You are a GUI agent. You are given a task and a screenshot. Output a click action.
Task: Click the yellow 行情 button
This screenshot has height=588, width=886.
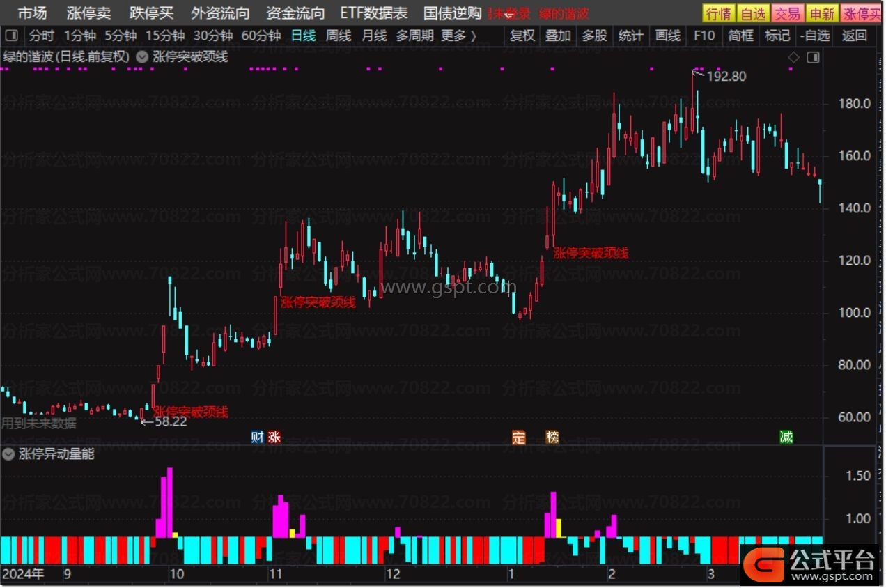718,13
